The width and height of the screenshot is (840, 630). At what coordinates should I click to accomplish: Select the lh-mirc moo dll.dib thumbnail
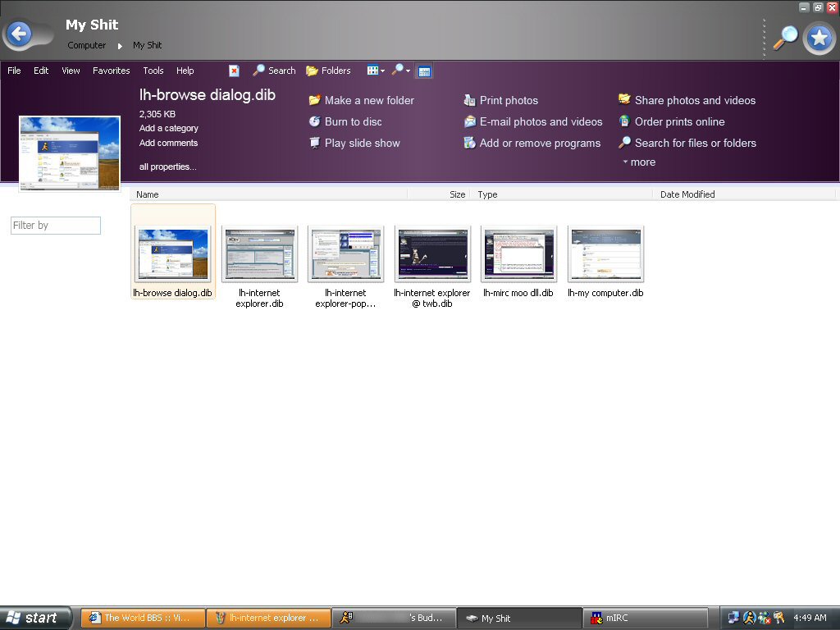tap(518, 255)
